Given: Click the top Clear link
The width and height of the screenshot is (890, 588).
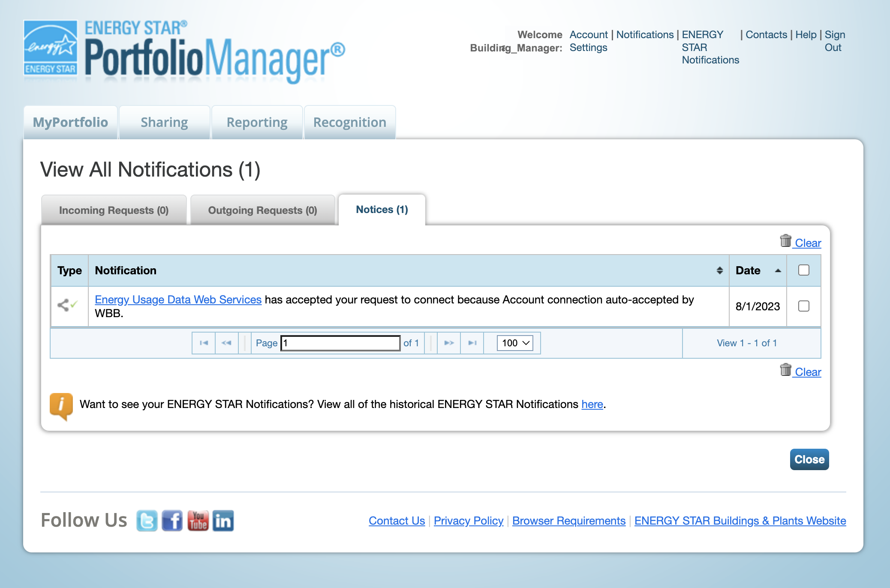Looking at the screenshot, I should coord(808,243).
